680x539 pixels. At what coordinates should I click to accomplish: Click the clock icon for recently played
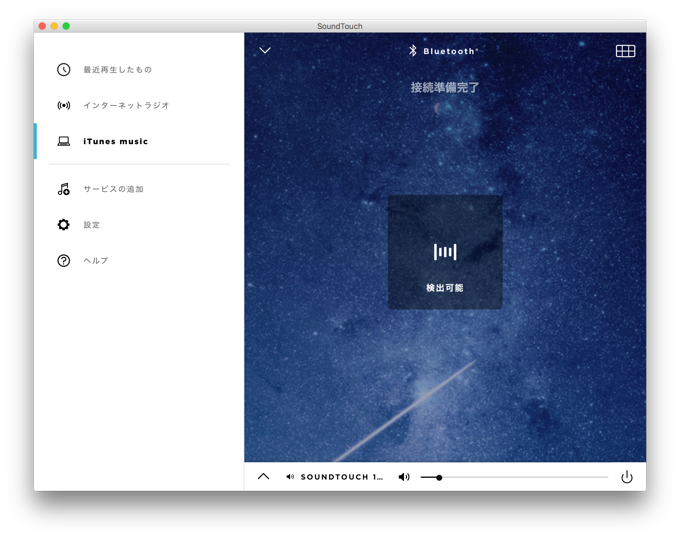point(63,69)
